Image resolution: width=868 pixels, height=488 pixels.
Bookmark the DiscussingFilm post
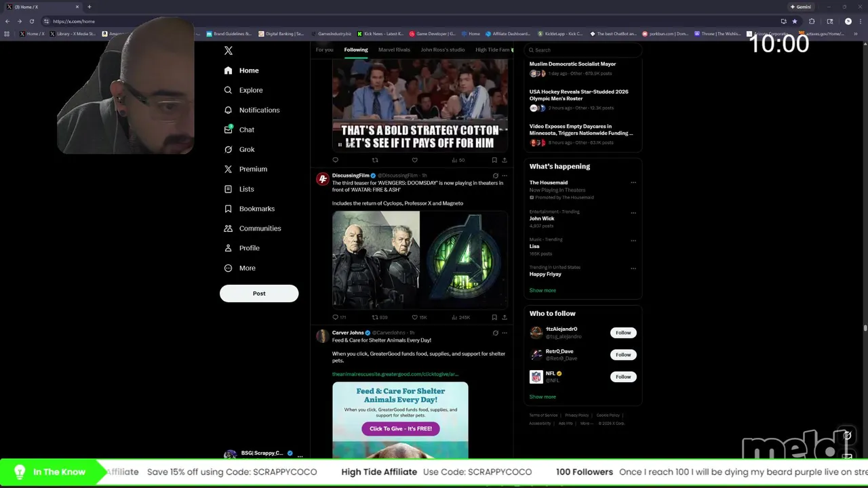coord(494,317)
